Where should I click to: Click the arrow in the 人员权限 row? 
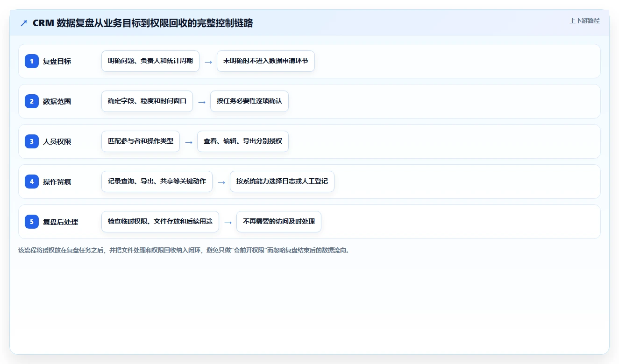click(189, 142)
